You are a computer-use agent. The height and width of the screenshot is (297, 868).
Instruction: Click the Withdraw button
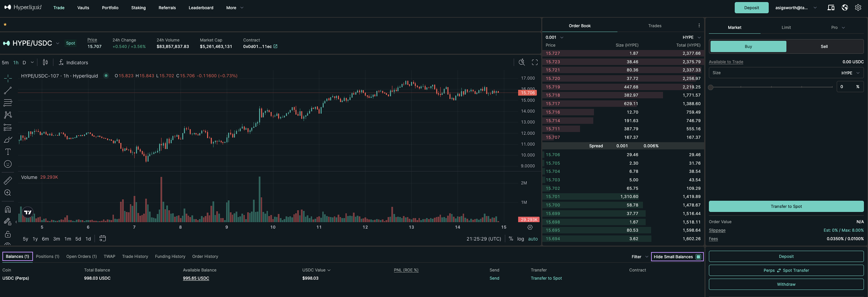pos(786,284)
